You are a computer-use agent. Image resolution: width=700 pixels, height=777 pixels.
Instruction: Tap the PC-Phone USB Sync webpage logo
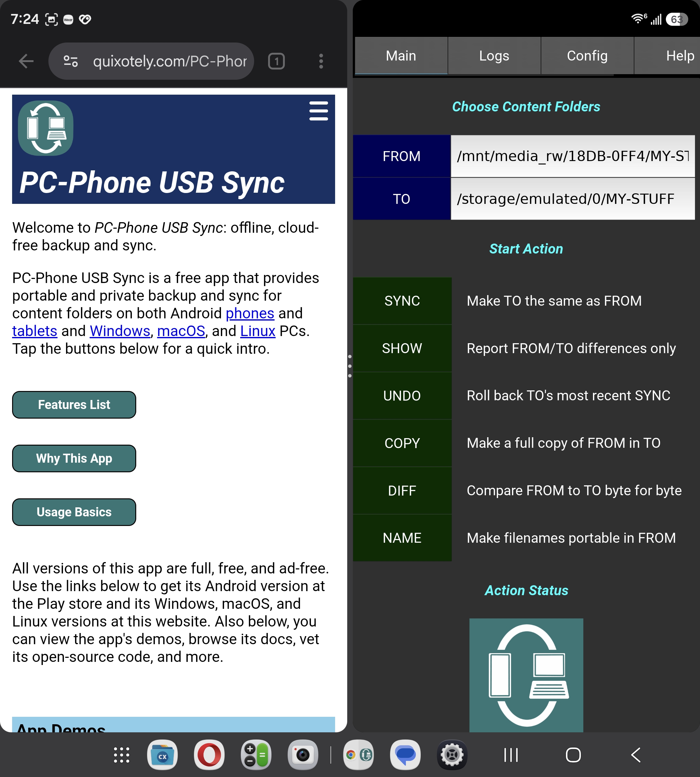pyautogui.click(x=46, y=128)
